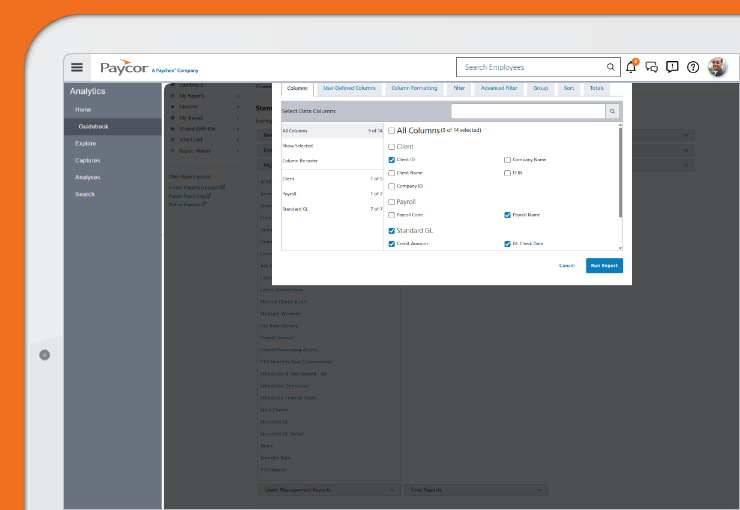Viewport: 740px width, 510px height.
Task: Click external link icon beside Online Reports
Action: 203,204
